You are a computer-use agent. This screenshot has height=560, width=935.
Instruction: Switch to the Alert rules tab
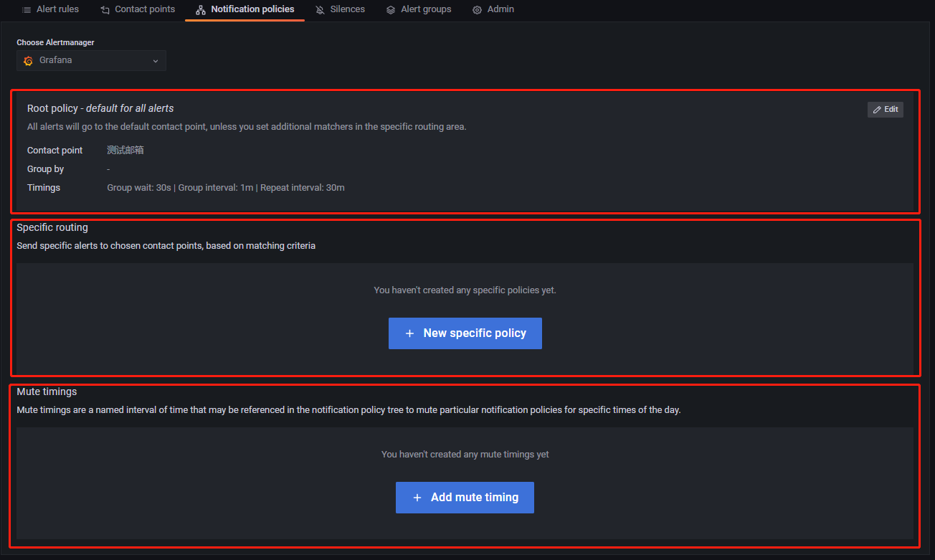(57, 9)
